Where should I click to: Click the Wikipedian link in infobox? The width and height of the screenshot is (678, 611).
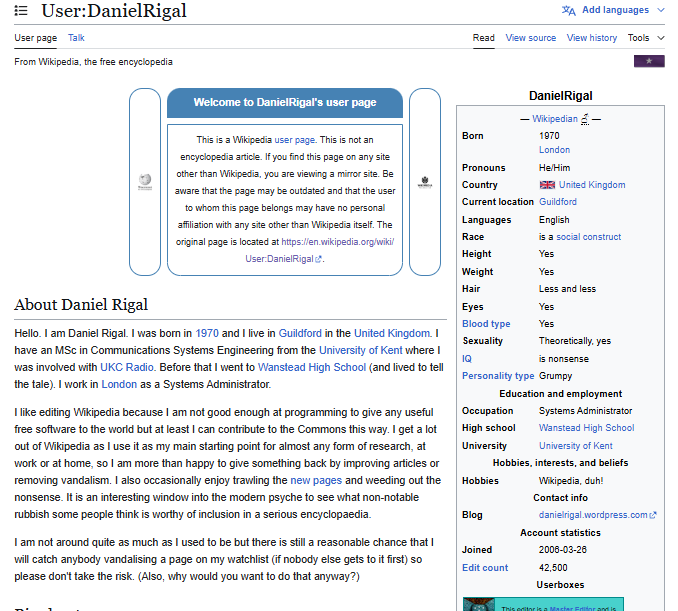555,119
